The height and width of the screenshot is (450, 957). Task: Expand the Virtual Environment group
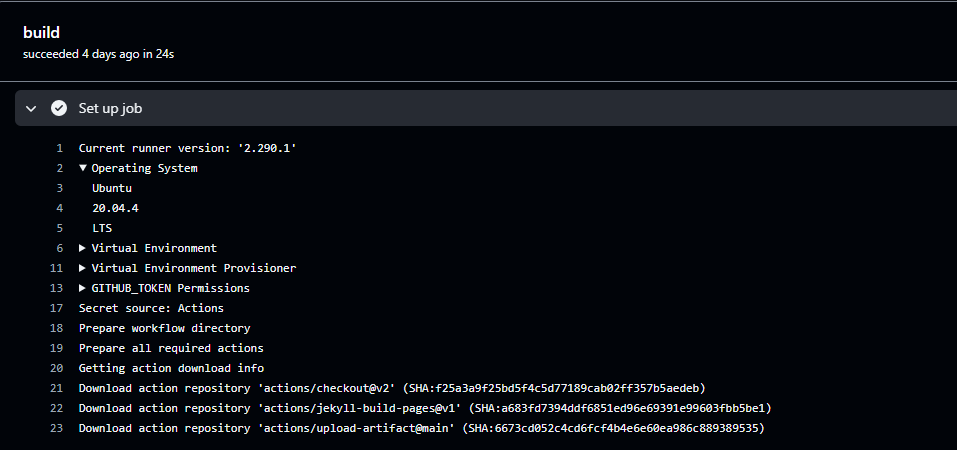(83, 249)
